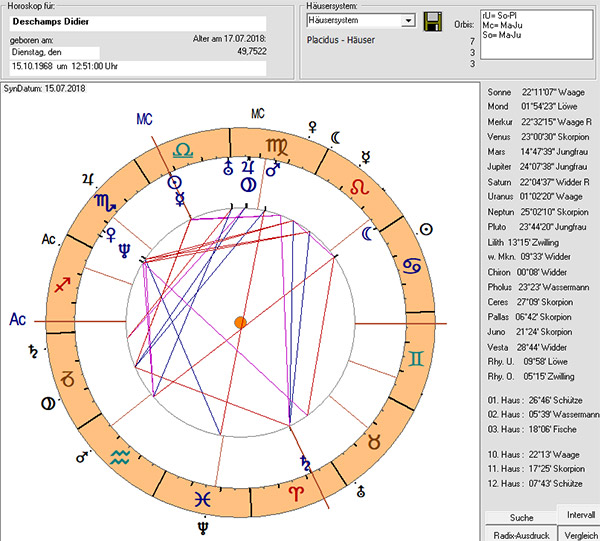This screenshot has width=600, height=541.
Task: Click the blue natal Mercury glyph below the Sun
Action: [x=179, y=199]
